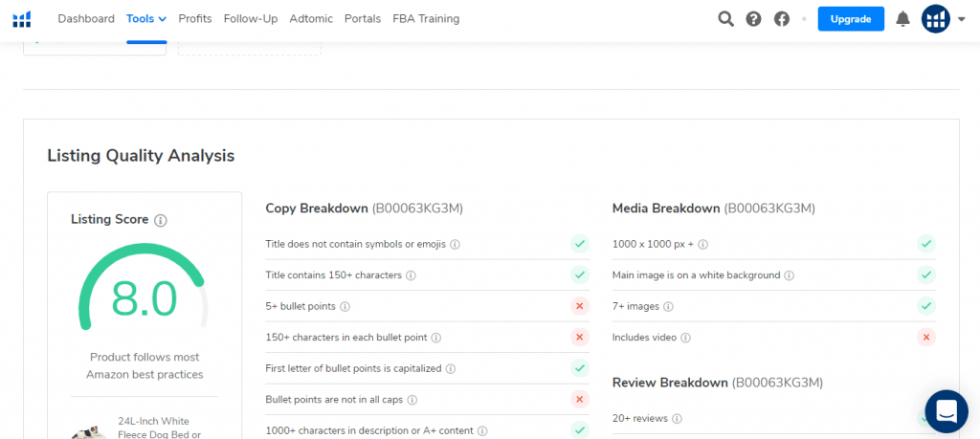Open the Adtomic menu item

[x=311, y=19]
